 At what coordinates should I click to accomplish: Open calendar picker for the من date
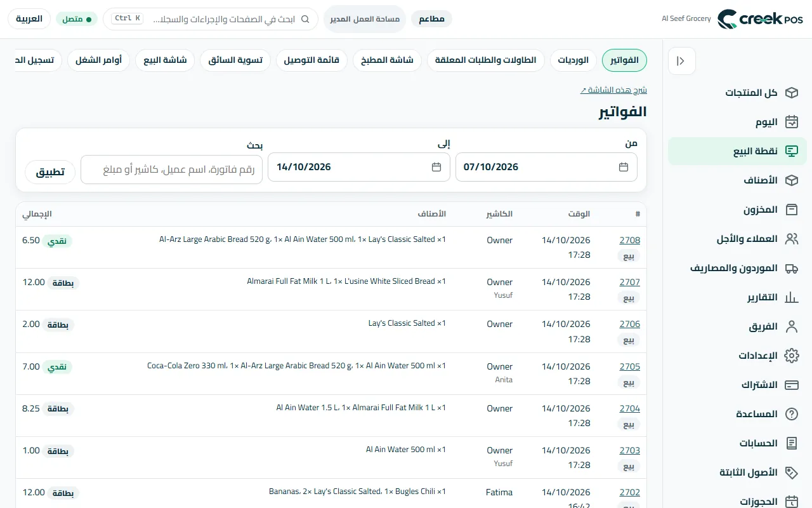click(624, 167)
